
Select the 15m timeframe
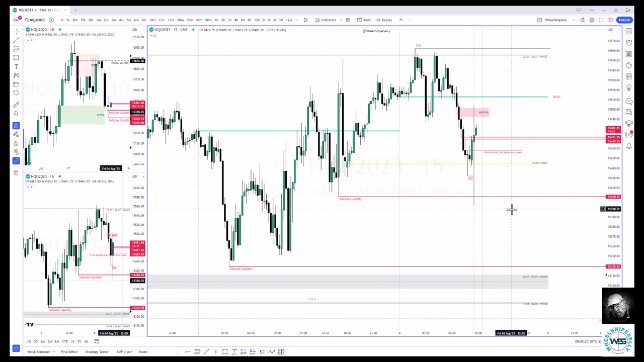(x=162, y=20)
